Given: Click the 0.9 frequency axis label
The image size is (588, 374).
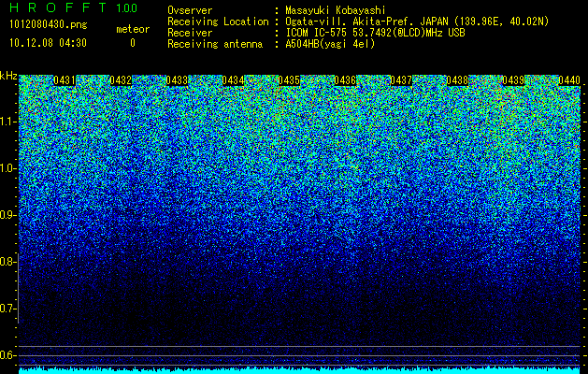Looking at the screenshot, I should click(8, 215).
